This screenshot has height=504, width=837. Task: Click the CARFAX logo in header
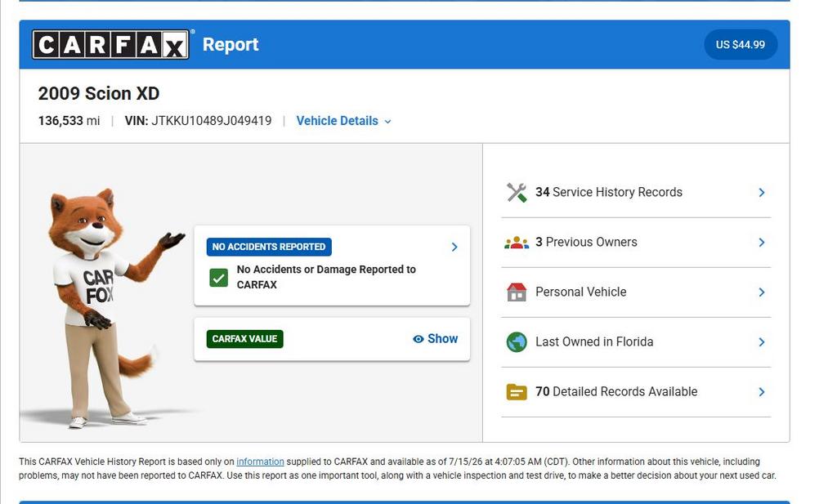(x=110, y=44)
